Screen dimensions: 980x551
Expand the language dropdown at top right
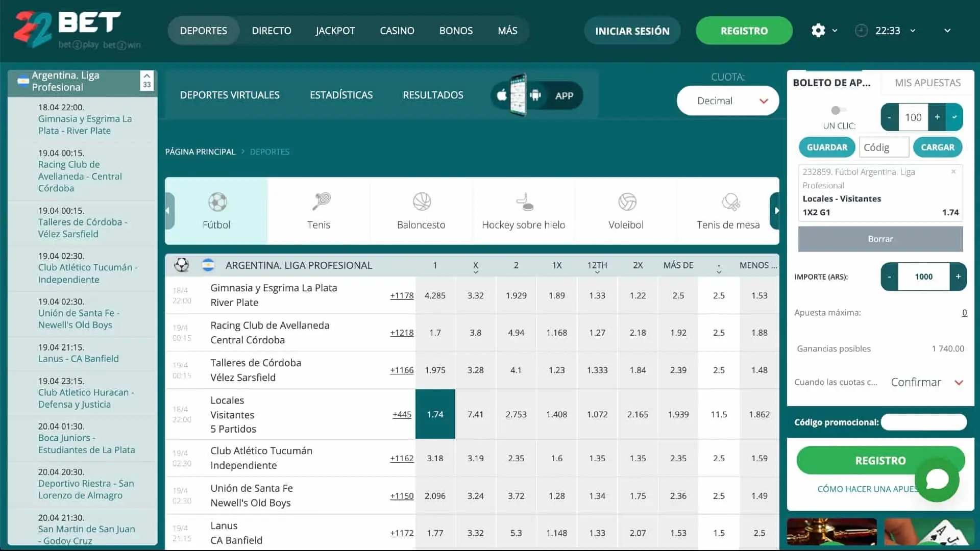[x=947, y=31]
